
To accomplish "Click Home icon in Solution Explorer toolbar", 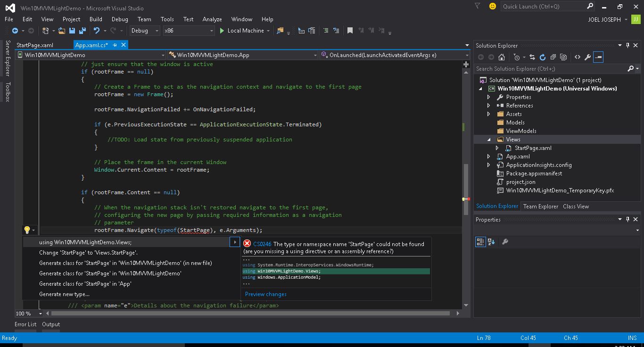I will pyautogui.click(x=502, y=57).
